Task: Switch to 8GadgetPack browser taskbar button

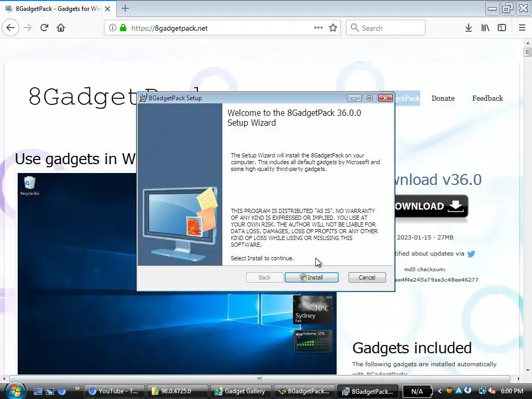Action: click(x=304, y=391)
